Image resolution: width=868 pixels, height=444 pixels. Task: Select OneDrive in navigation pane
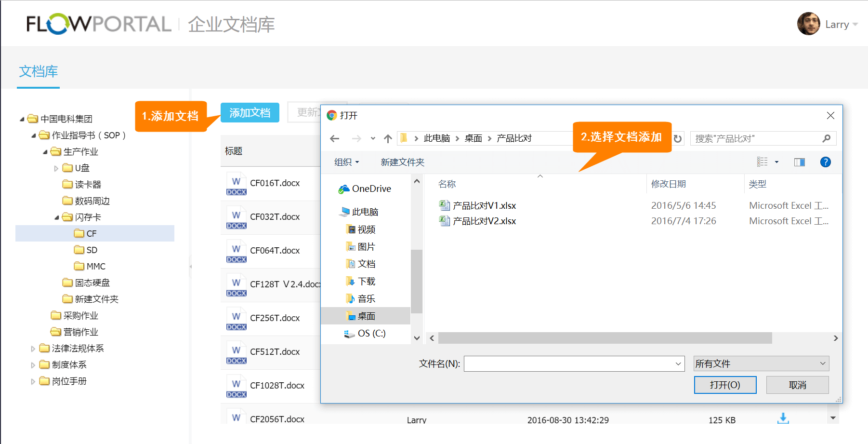371,189
